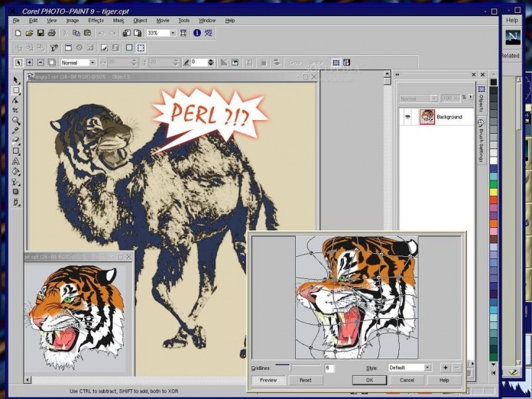Click the Open file folder icon
The width and height of the screenshot is (532, 399).
pos(29,33)
